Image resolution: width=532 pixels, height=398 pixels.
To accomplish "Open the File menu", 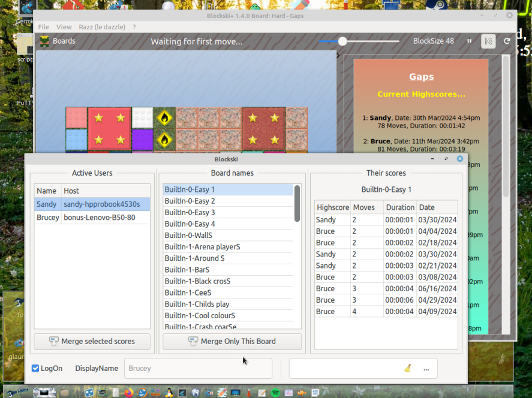I will click(x=44, y=27).
